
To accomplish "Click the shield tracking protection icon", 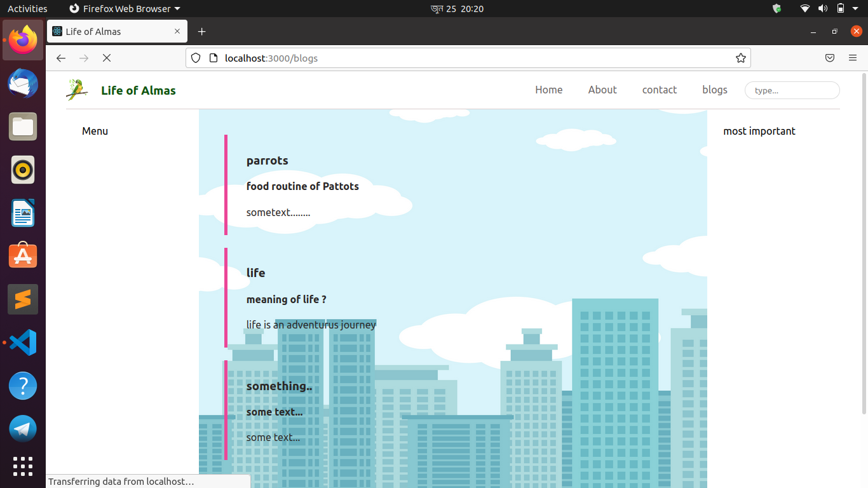I will tap(195, 58).
